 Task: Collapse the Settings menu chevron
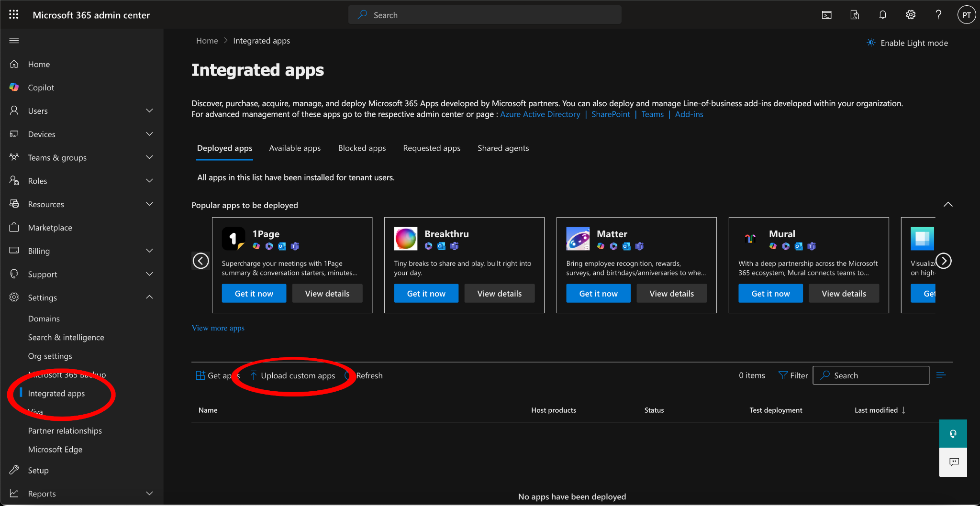[x=149, y=297]
